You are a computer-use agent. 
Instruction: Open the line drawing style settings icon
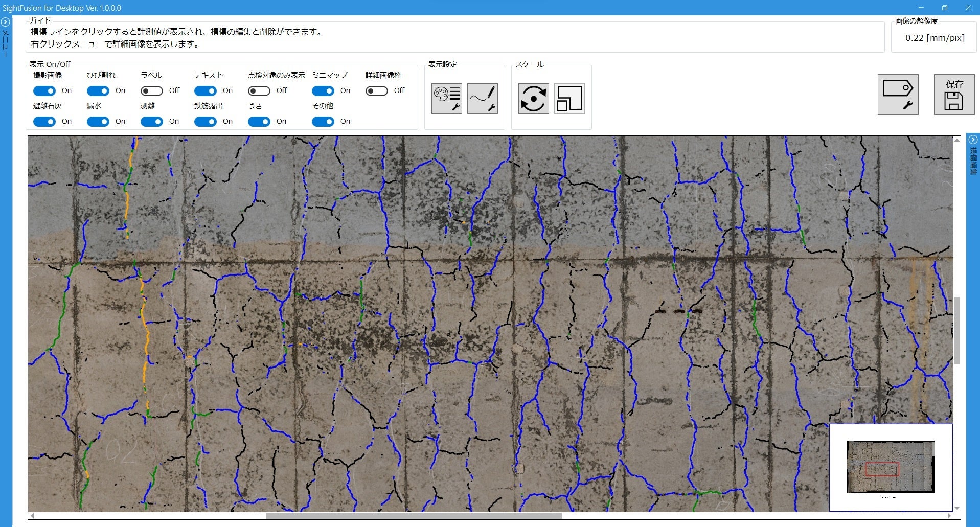click(x=483, y=99)
